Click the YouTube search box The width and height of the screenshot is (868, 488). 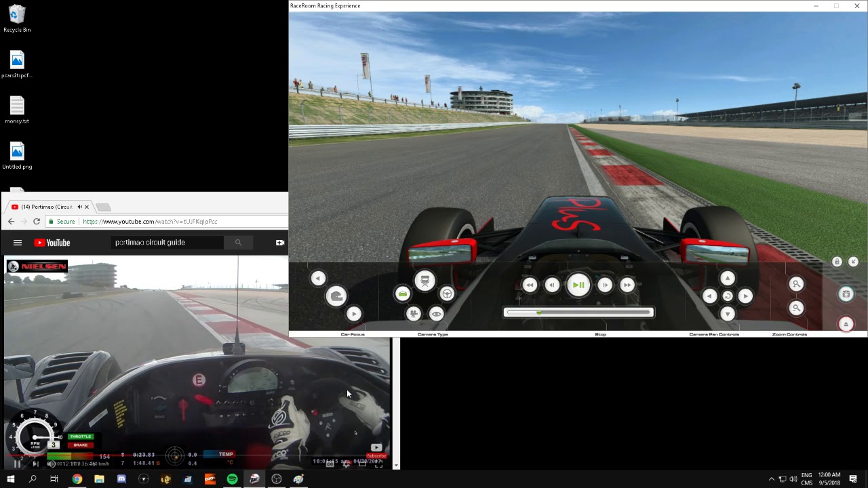click(x=167, y=242)
